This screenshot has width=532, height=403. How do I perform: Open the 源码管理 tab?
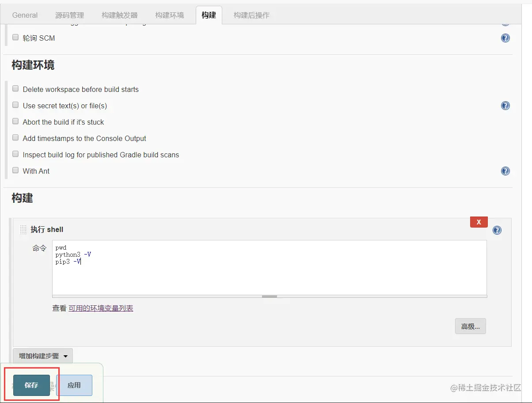pyautogui.click(x=69, y=15)
